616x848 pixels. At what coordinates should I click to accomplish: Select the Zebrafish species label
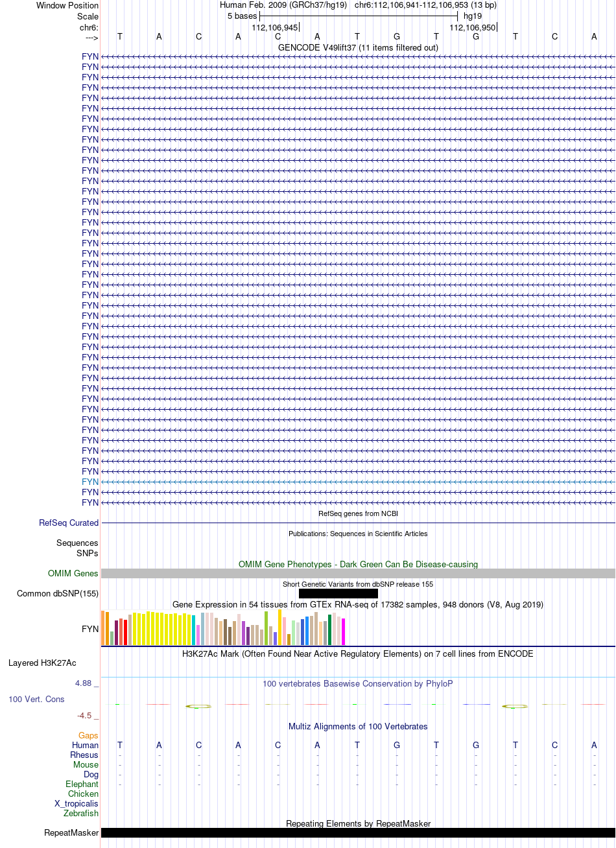[x=81, y=813]
